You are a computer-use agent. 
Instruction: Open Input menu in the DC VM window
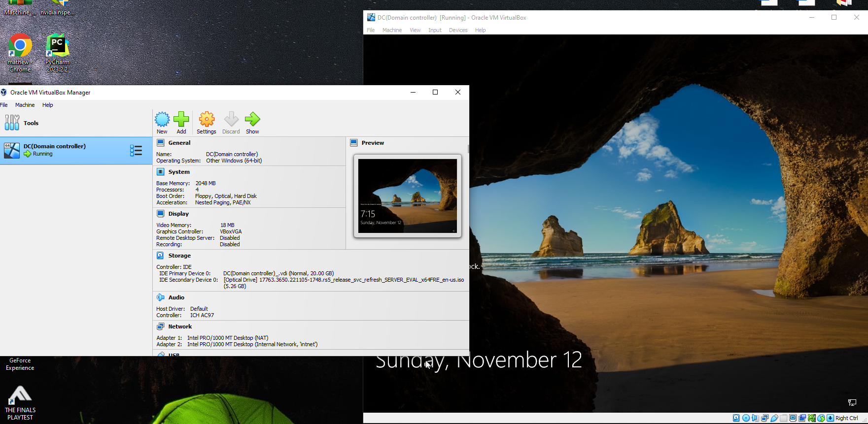pyautogui.click(x=435, y=30)
